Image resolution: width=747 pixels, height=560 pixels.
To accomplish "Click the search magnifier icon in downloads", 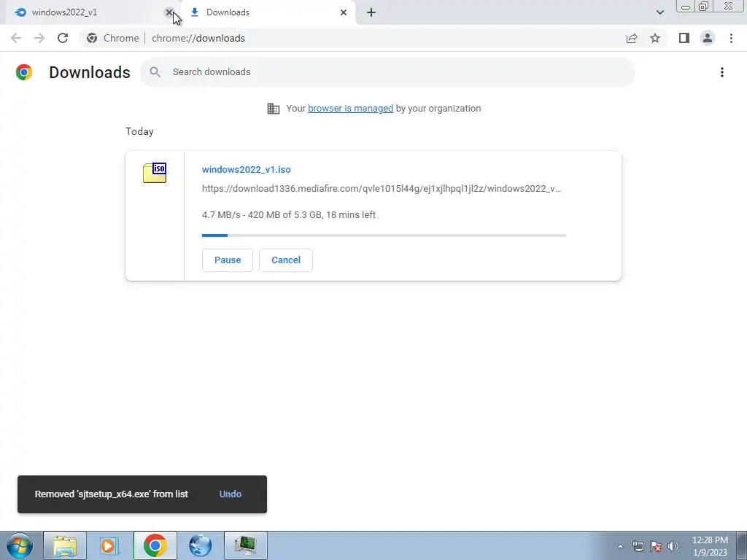I will click(155, 72).
